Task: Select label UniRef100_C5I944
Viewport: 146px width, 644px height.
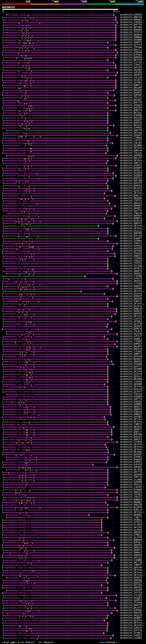Action: [x=131, y=603]
